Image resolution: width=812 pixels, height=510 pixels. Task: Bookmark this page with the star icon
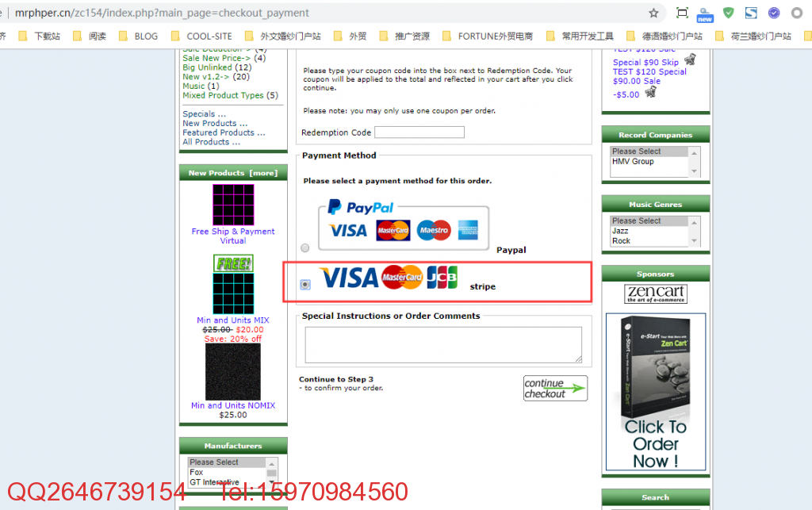[x=653, y=13]
